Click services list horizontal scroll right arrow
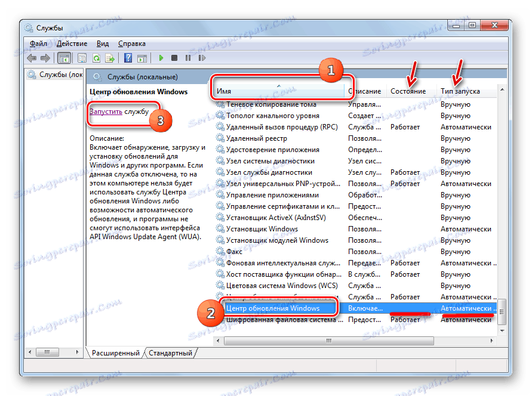Viewport: 532px width, 396px height. [x=491, y=341]
